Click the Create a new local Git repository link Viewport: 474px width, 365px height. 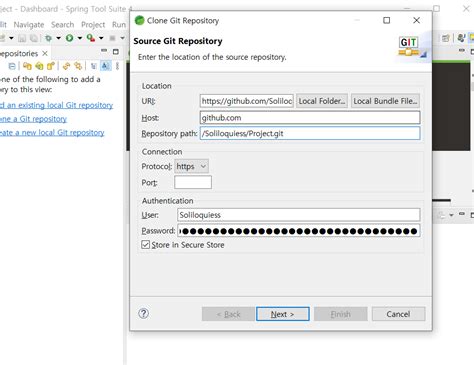52,132
